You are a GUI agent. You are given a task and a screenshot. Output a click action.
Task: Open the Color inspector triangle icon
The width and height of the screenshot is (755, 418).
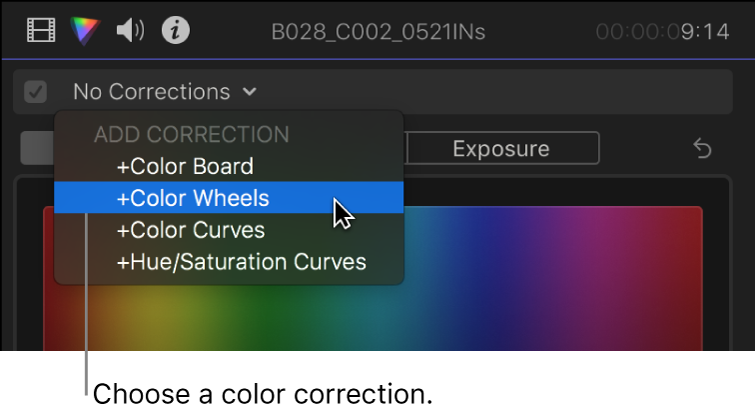(86, 31)
